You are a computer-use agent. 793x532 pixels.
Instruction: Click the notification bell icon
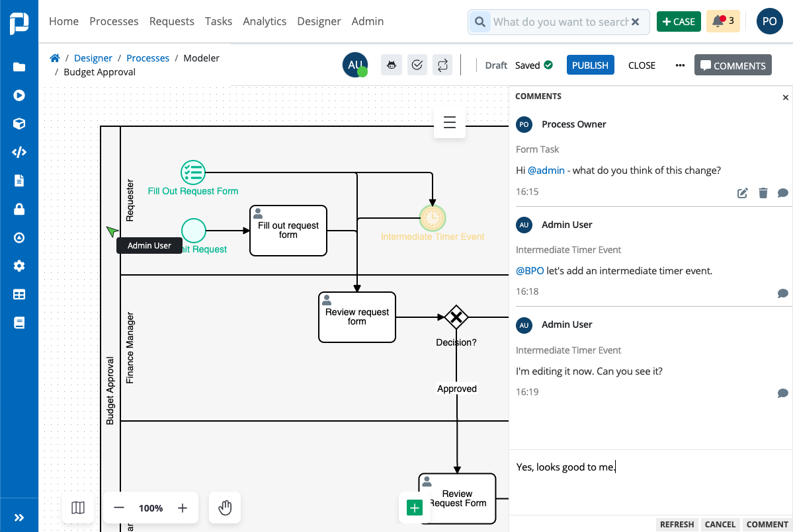718,21
